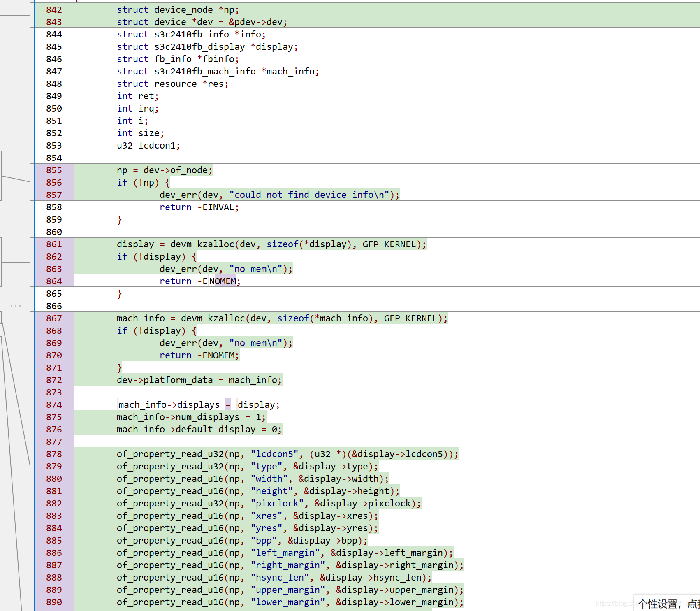Click 'int ret;' declaration

[138, 96]
